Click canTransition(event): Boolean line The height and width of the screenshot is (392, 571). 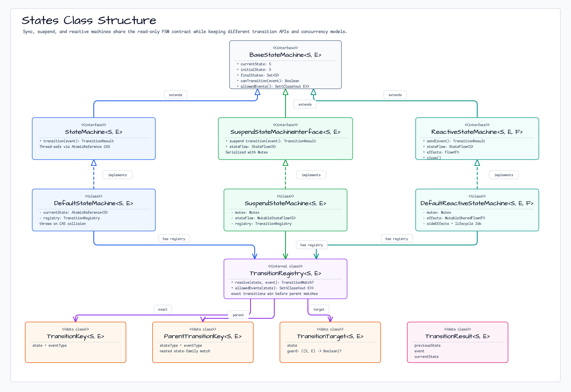click(268, 81)
